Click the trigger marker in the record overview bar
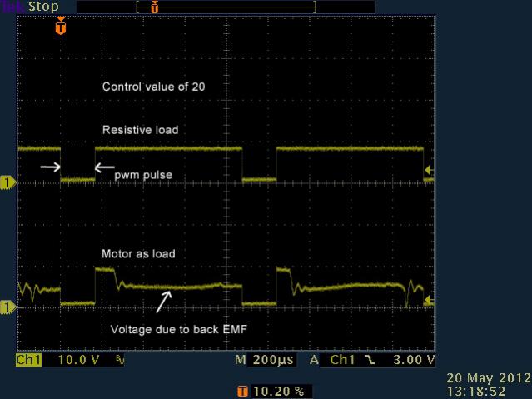The image size is (532, 399). coord(155,7)
